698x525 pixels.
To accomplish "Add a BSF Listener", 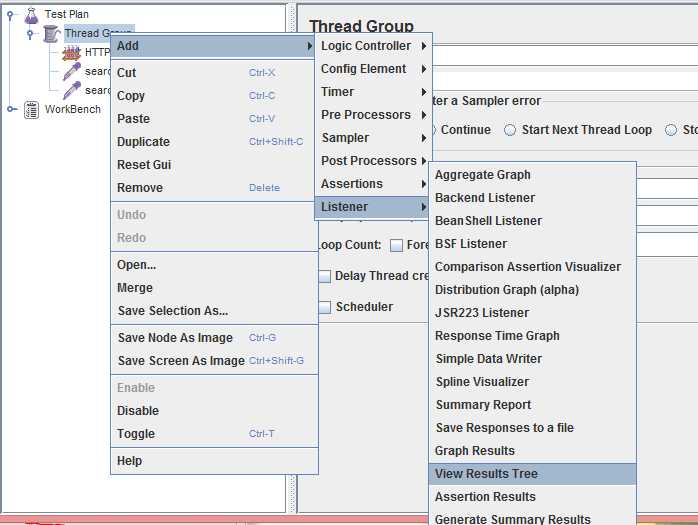I will 532,244.
